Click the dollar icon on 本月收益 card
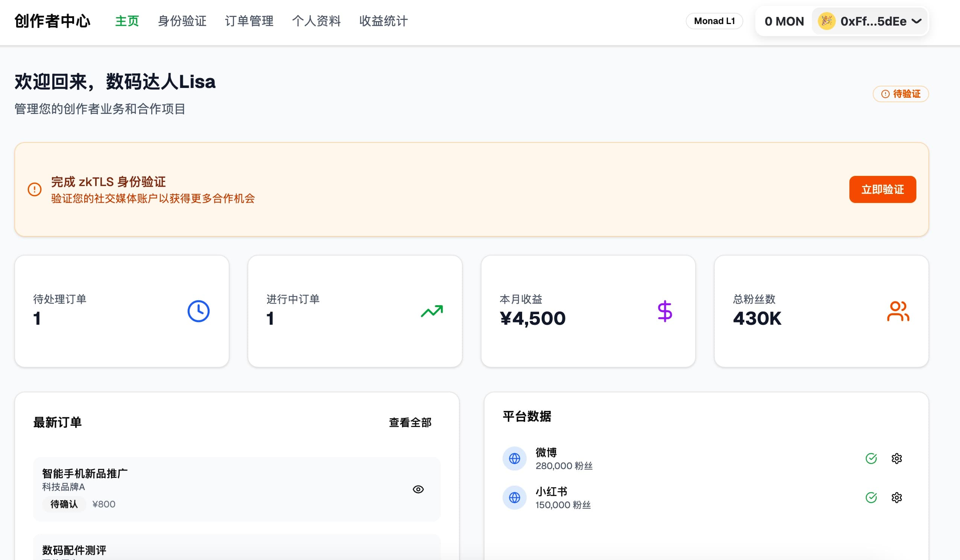This screenshot has width=960, height=560. click(665, 311)
